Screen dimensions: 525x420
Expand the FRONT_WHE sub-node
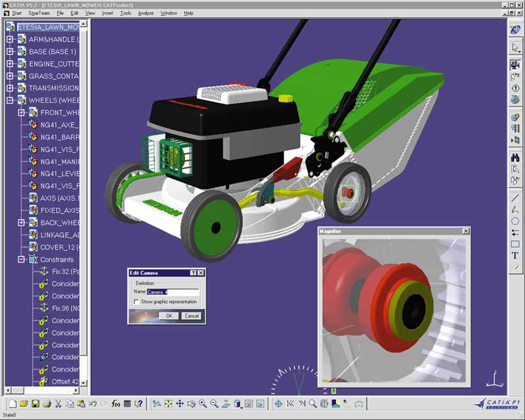click(x=22, y=112)
